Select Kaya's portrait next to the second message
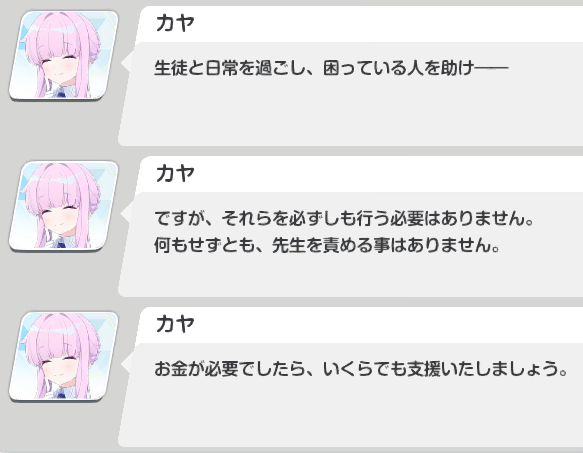The height and width of the screenshot is (453, 583). (64, 206)
